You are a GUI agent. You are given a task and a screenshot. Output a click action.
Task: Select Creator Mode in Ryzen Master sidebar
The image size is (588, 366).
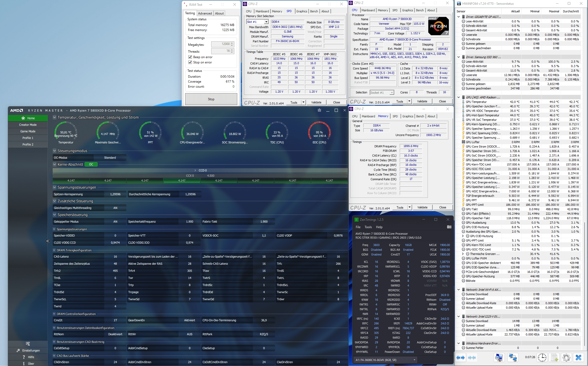pos(28,125)
